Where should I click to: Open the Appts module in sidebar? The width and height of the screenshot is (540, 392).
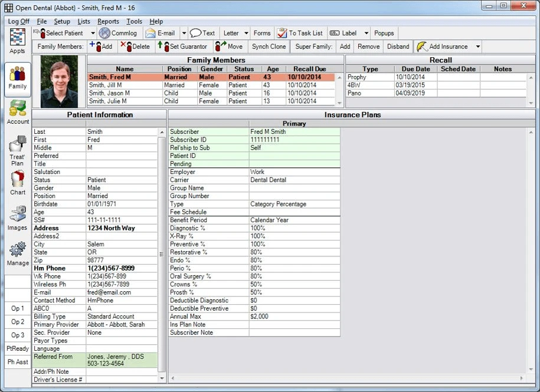tap(17, 41)
